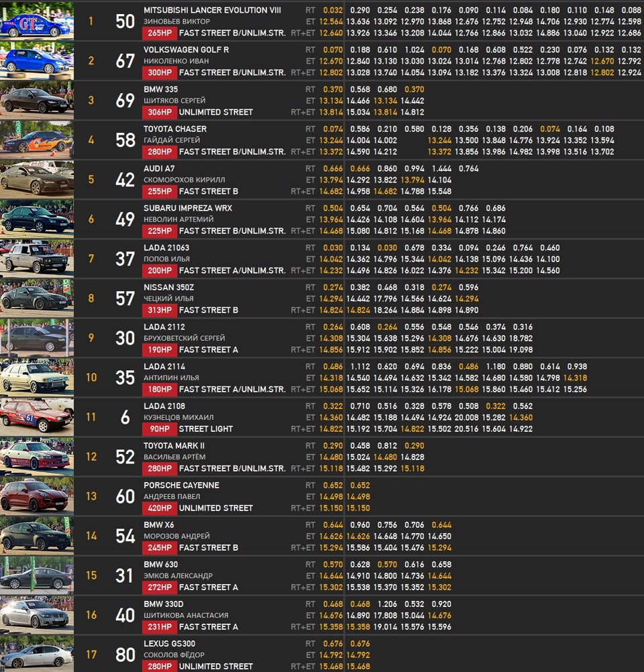
Task: Click driver name НИКОЛЕНКО ИВАН
Action: click(176, 61)
